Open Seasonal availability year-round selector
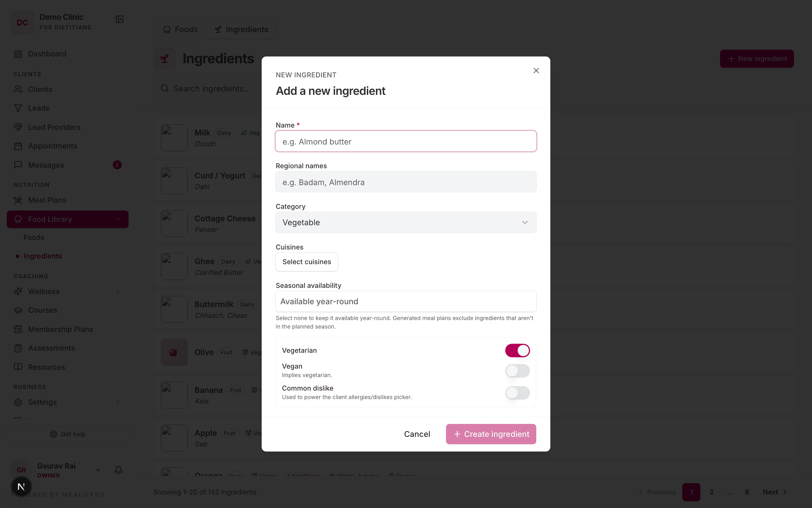Image resolution: width=812 pixels, height=508 pixels. click(x=406, y=301)
